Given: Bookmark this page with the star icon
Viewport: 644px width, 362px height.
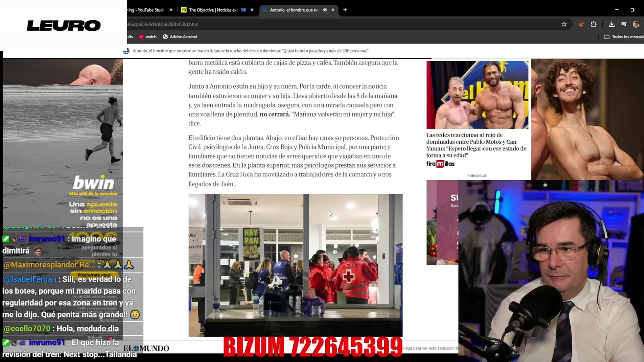Looking at the screenshot, I should coord(564,24).
